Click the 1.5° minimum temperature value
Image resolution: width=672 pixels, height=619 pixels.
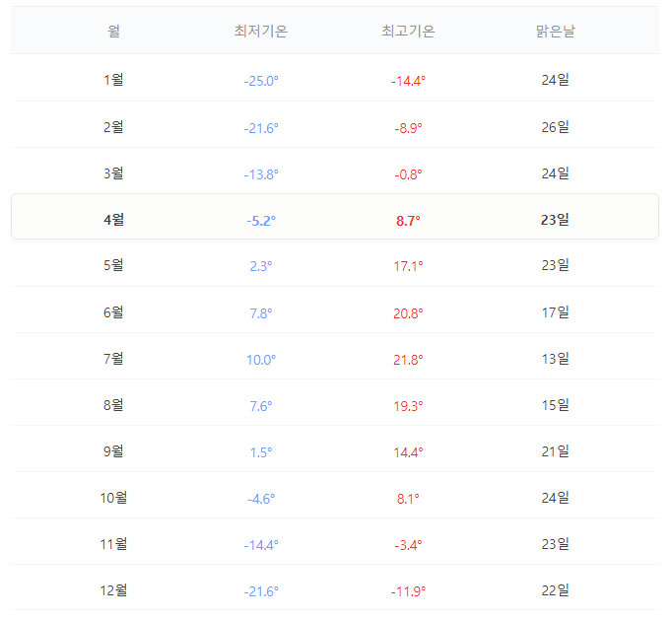[x=261, y=452]
